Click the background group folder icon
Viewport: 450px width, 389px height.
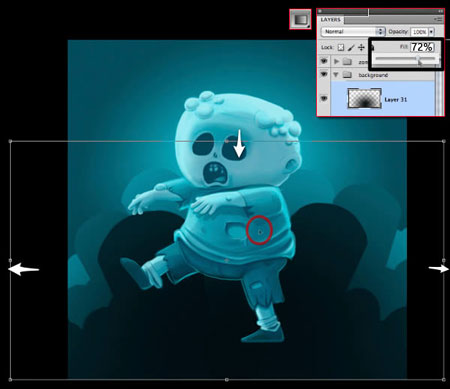tap(347, 75)
